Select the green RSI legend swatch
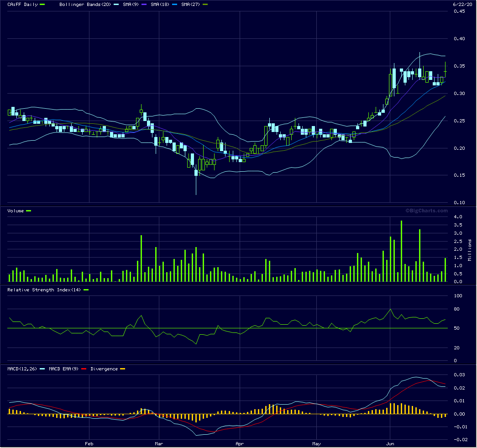Viewport: 477px width, 448px height. [x=86, y=290]
